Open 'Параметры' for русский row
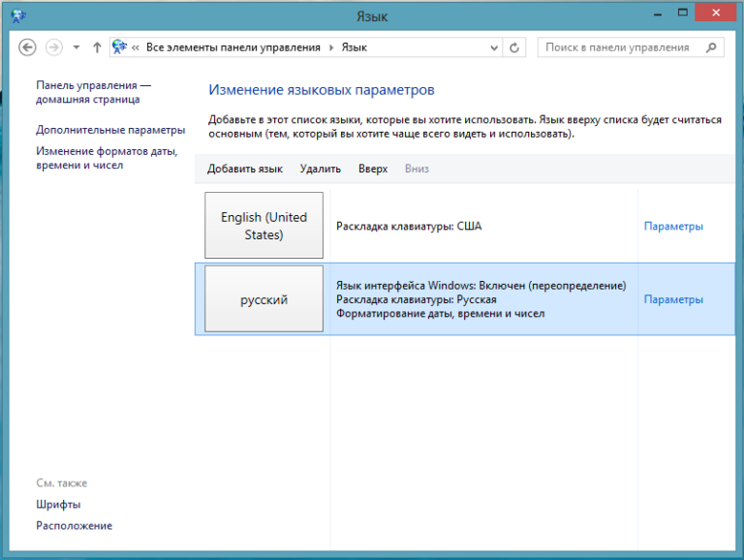 673,299
